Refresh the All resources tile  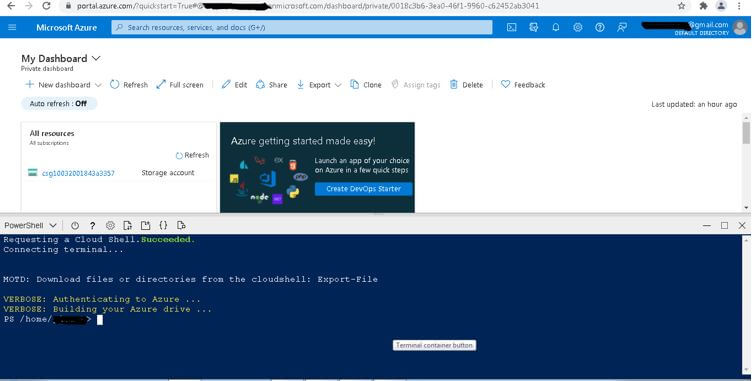[x=192, y=155]
